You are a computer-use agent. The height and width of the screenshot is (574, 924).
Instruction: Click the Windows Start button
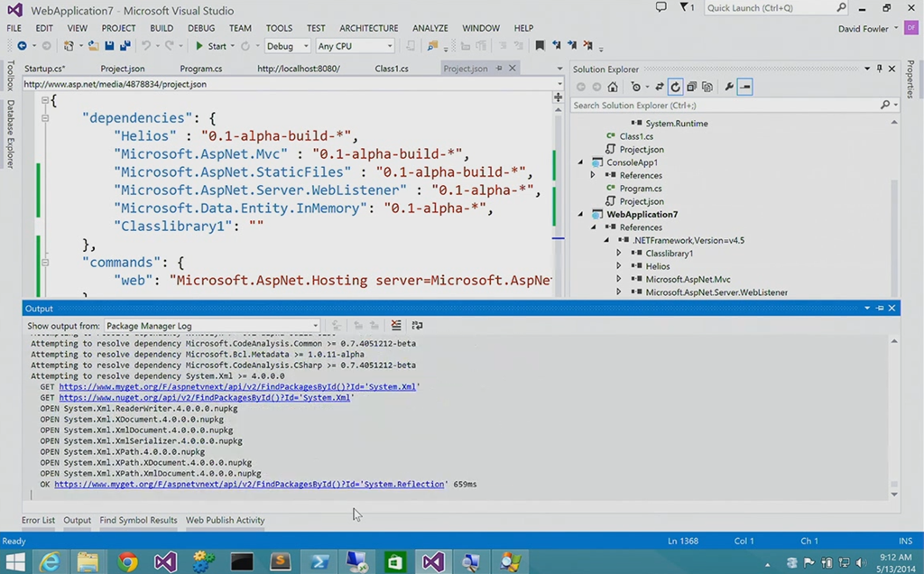tap(14, 561)
